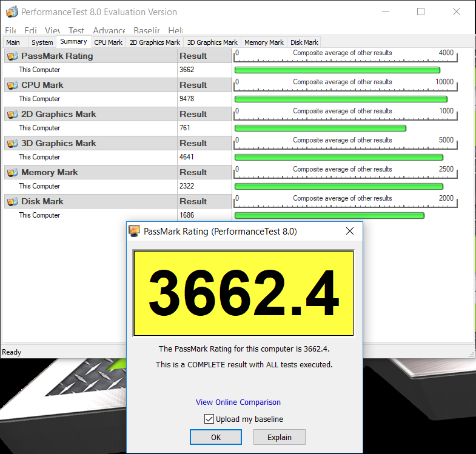Screen dimensions: 476x454
Task: Click the 2D Graphics result value 761
Action: pyautogui.click(x=184, y=128)
